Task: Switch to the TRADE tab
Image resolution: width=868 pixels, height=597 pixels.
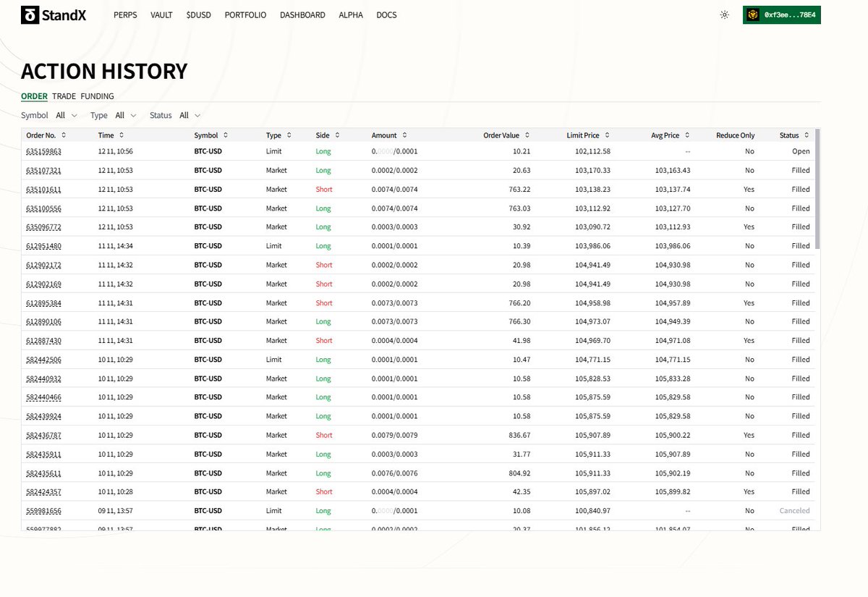Action: click(x=64, y=96)
